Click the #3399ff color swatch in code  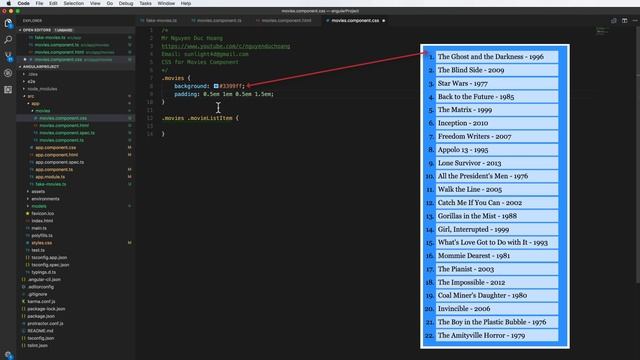pyautogui.click(x=216, y=86)
